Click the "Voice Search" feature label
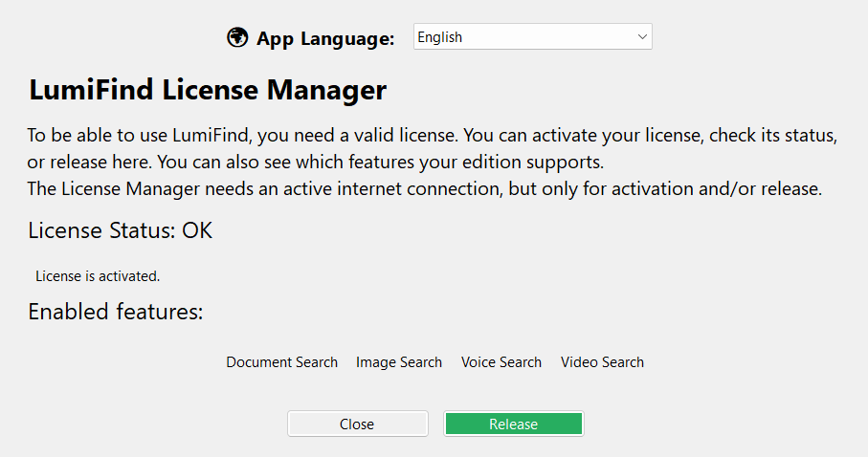The image size is (868, 457). coord(501,362)
